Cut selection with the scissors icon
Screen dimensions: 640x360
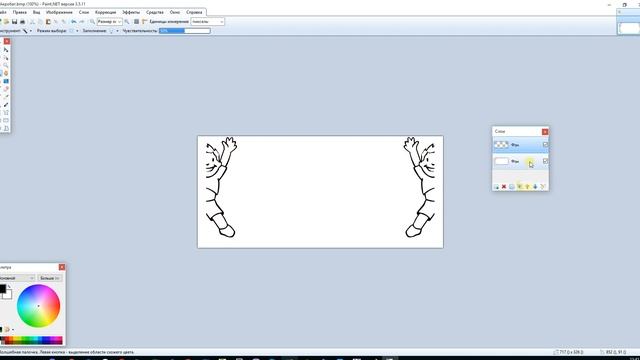click(32, 22)
